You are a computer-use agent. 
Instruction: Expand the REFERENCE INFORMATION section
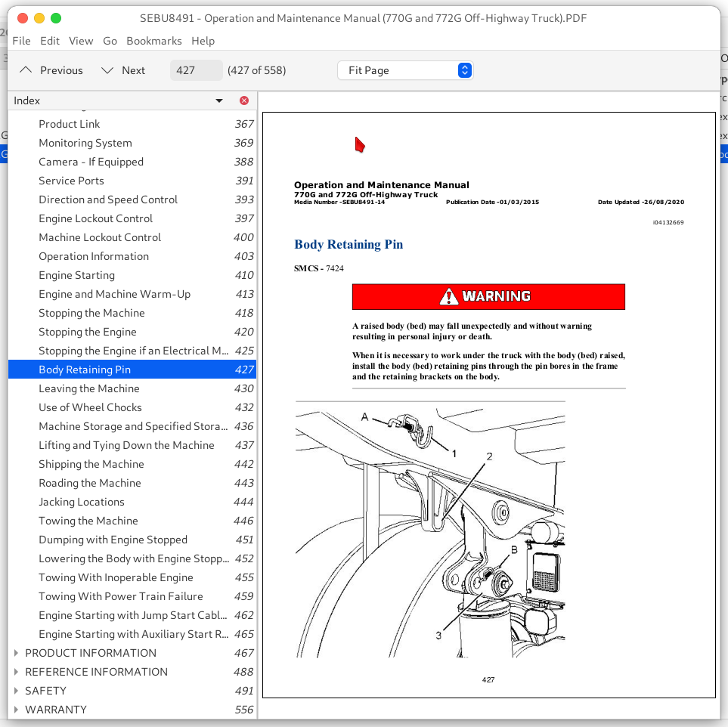[17, 672]
